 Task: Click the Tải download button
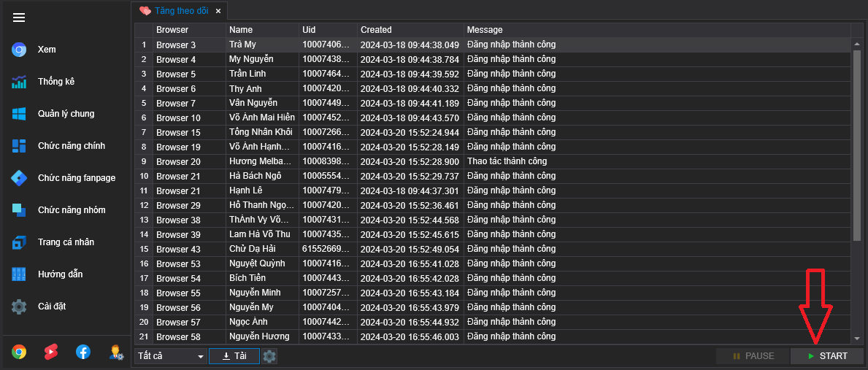point(234,356)
